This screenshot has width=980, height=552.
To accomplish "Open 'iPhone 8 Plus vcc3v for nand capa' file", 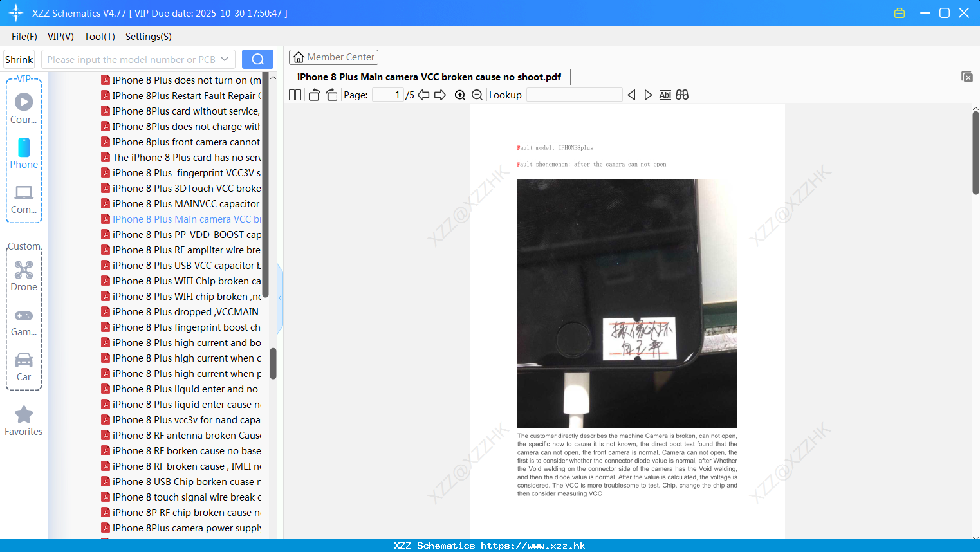I will pos(181,420).
